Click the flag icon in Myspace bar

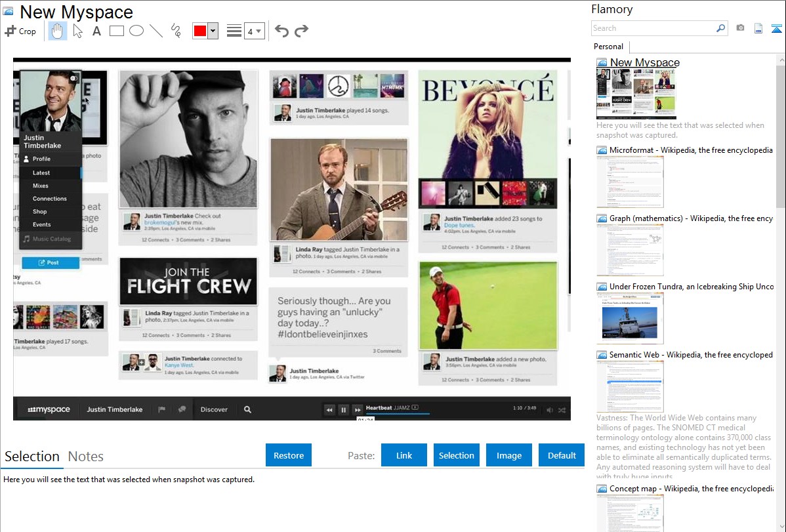coord(161,409)
